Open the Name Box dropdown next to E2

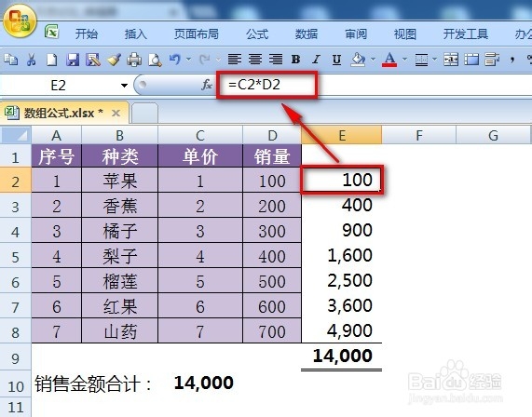[x=125, y=85]
